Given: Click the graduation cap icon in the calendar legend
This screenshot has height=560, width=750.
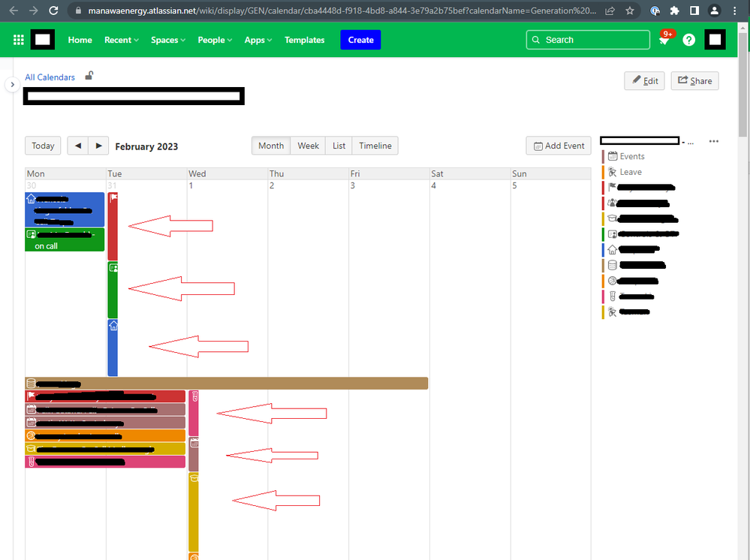Looking at the screenshot, I should pyautogui.click(x=612, y=218).
